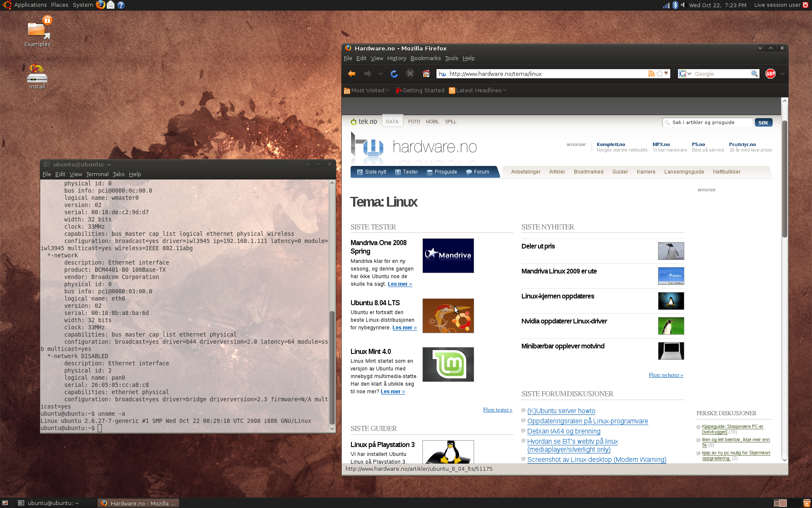Switch to the Forum tab

pos(477,172)
